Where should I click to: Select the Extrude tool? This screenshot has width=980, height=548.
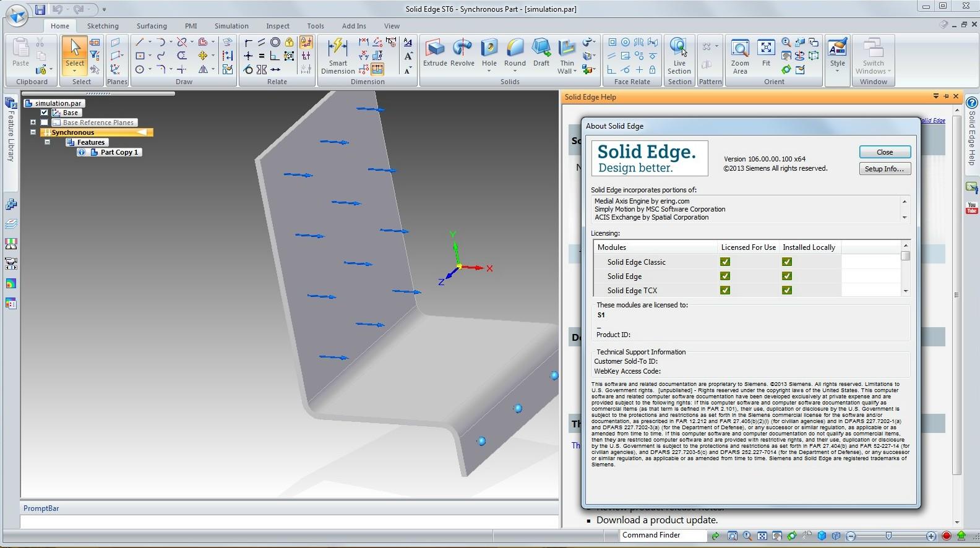pyautogui.click(x=434, y=52)
